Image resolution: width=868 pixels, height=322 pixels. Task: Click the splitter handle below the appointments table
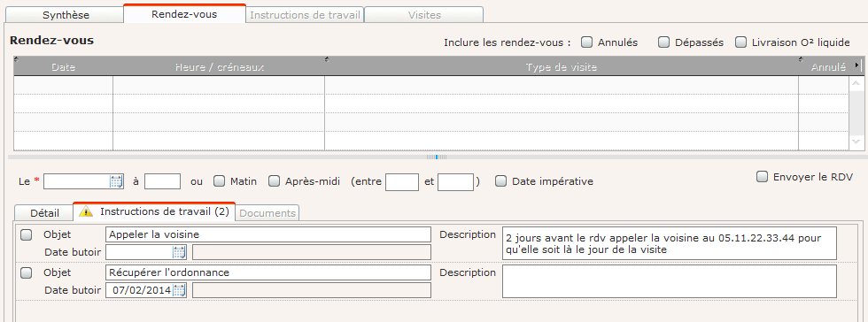pos(436,157)
